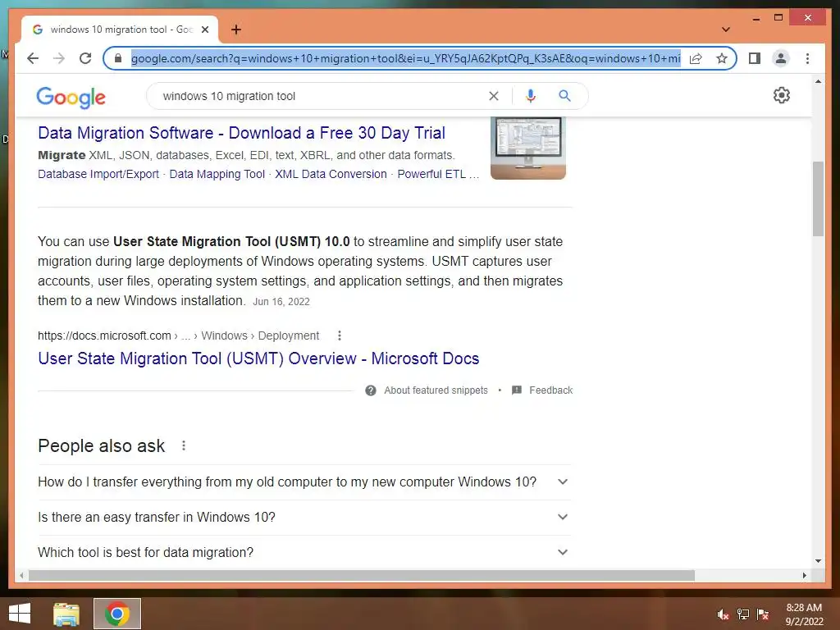Image resolution: width=840 pixels, height=630 pixels.
Task: Click the Feedback flag icon
Action: click(517, 390)
